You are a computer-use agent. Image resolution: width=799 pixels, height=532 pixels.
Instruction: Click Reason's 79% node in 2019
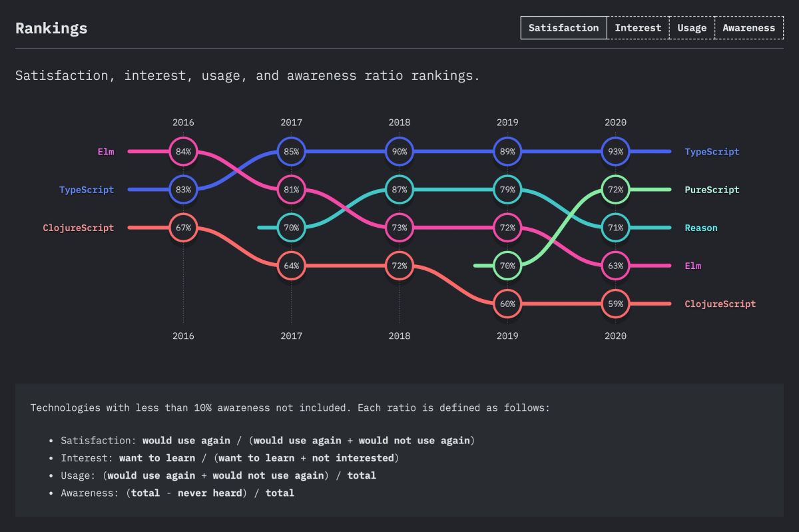(x=507, y=190)
